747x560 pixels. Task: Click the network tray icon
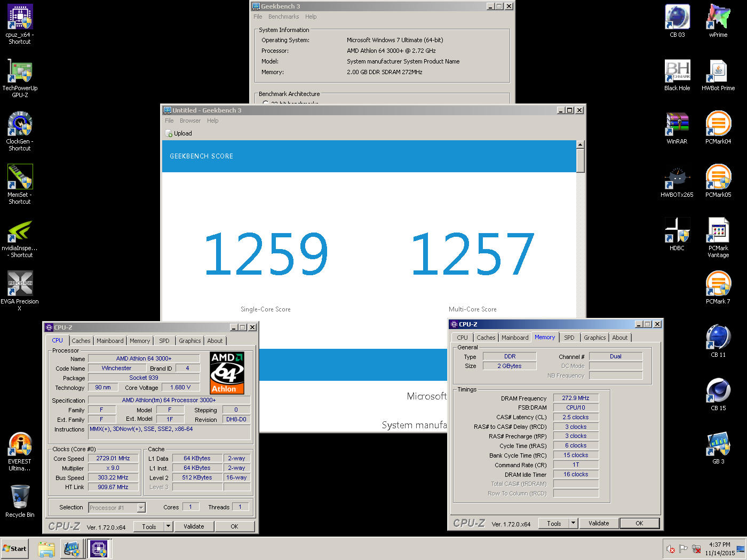point(696,549)
